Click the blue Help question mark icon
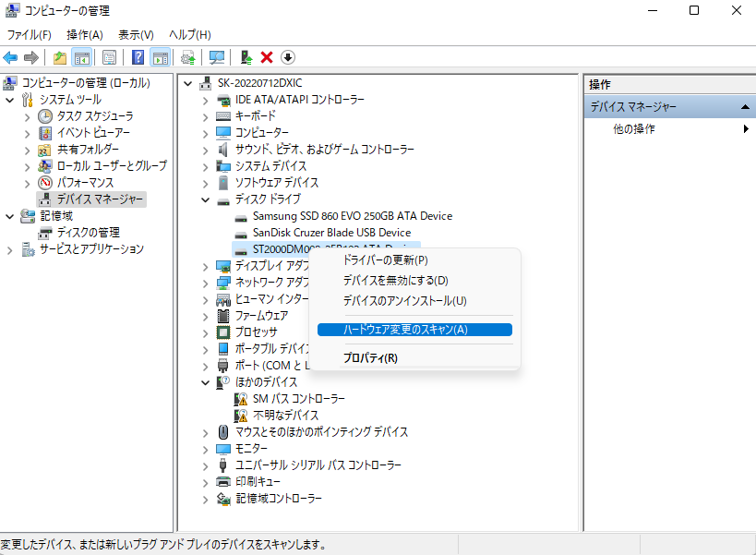Screen dimensions: 756x555 point(138,57)
